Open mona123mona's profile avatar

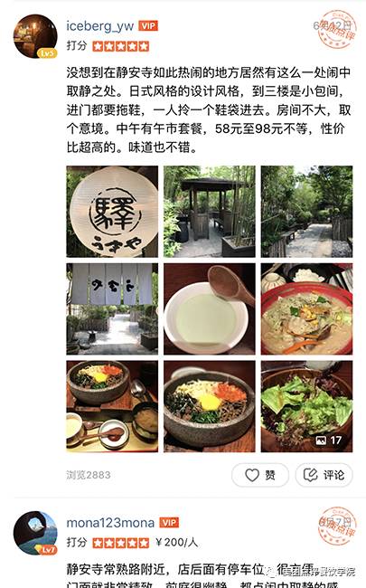click(x=35, y=533)
